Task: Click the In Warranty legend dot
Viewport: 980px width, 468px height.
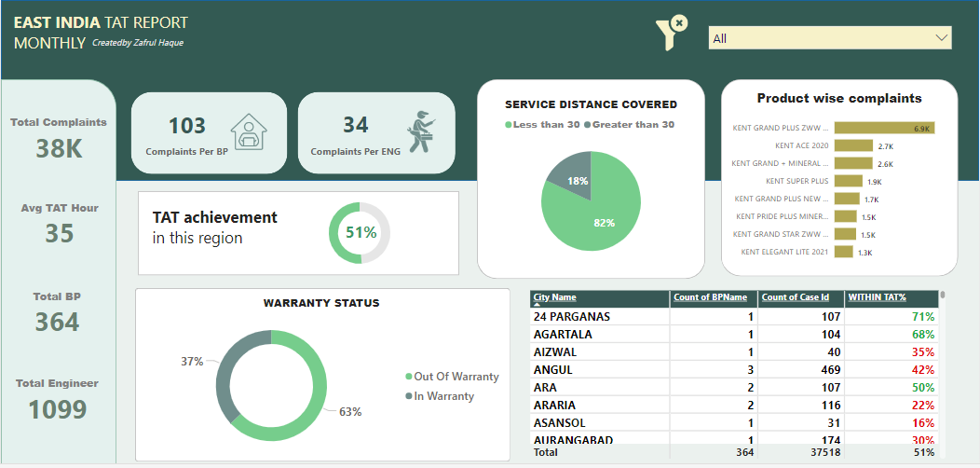Action: click(x=409, y=396)
